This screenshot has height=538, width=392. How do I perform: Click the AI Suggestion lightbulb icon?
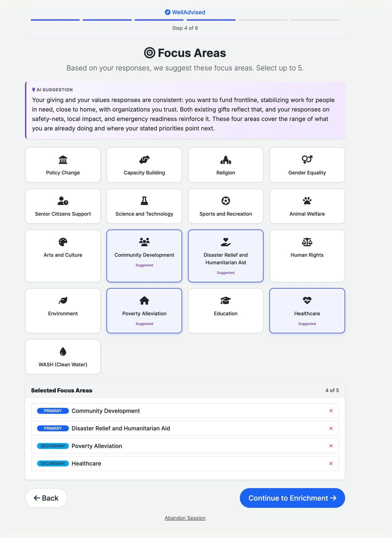pyautogui.click(x=34, y=90)
